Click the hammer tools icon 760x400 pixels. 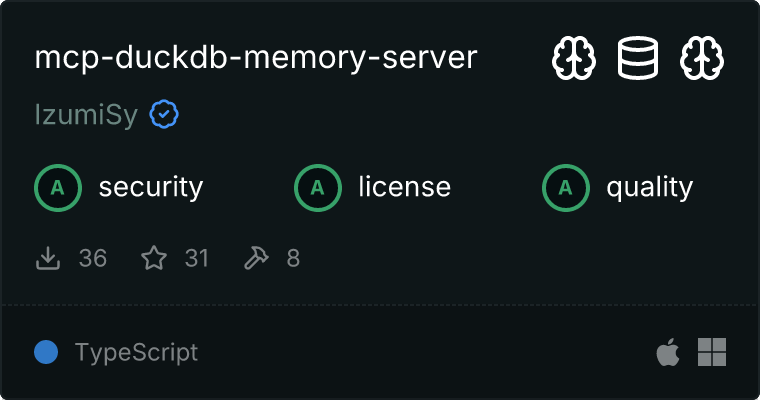click(256, 258)
